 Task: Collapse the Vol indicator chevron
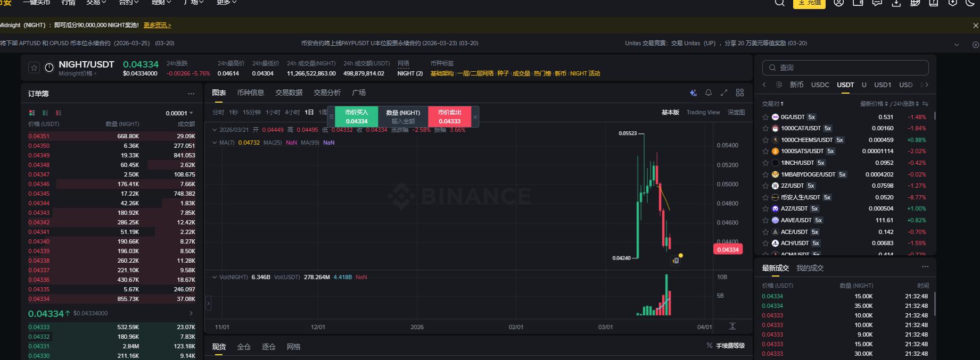coord(215,277)
